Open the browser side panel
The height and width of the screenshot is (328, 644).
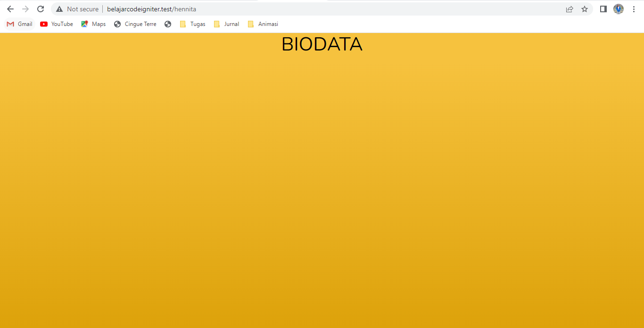point(603,9)
